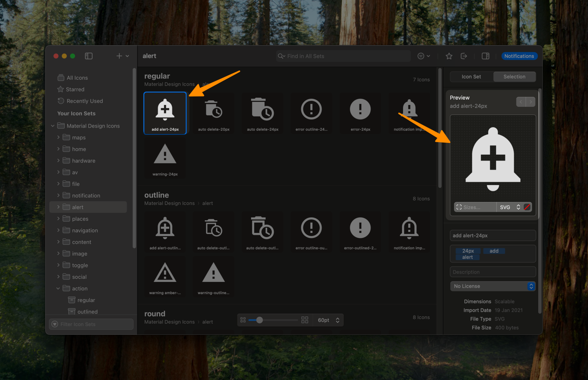The height and width of the screenshot is (380, 588).
Task: Switch to the Selection tab
Action: point(514,77)
